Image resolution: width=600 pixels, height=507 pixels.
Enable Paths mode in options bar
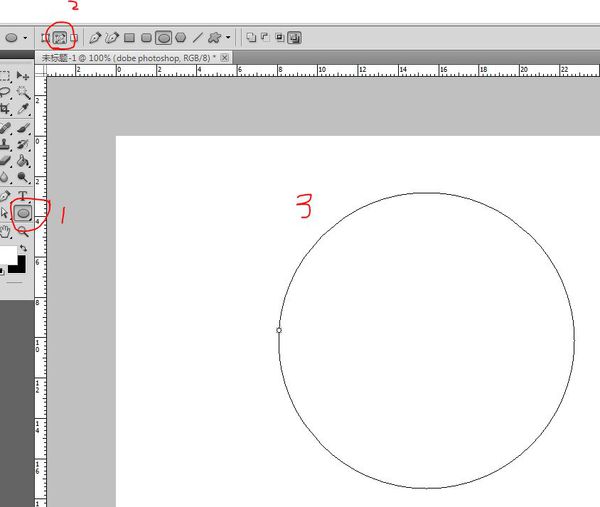[x=60, y=38]
